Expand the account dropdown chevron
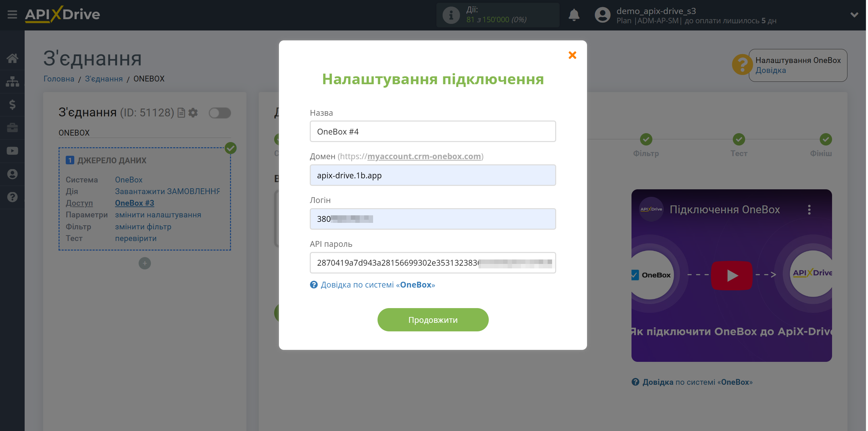The width and height of the screenshot is (868, 431). (x=854, y=15)
